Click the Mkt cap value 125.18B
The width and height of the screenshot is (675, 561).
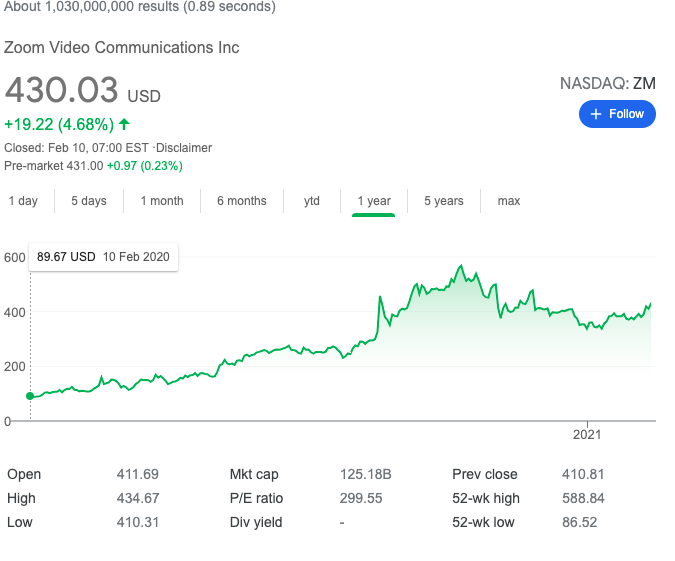(x=365, y=474)
